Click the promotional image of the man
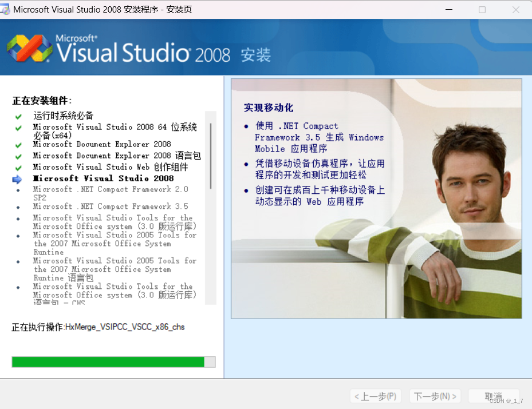 (376, 198)
